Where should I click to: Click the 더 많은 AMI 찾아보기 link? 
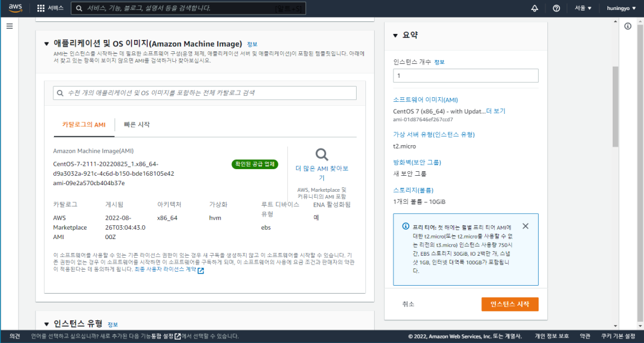[x=321, y=173]
